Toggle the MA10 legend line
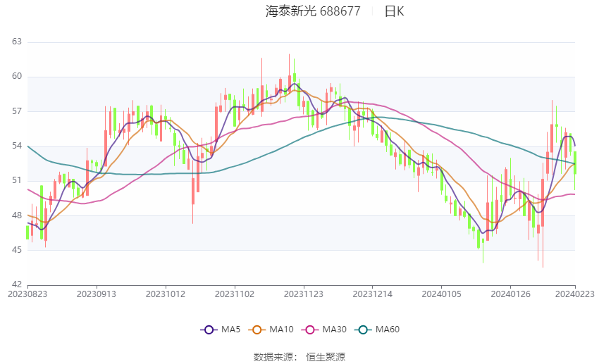This screenshot has width=599, height=364. pos(271,330)
